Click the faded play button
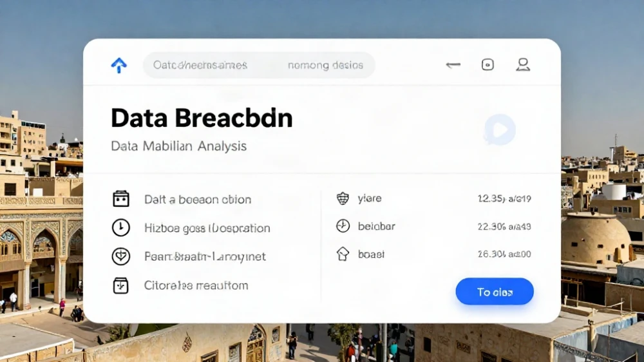The height and width of the screenshot is (362, 644). [x=500, y=130]
